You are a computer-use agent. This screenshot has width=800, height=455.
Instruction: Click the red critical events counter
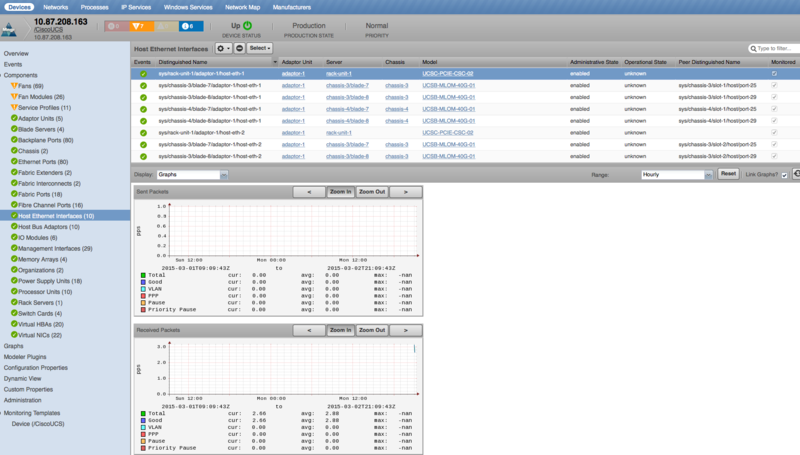tap(117, 26)
